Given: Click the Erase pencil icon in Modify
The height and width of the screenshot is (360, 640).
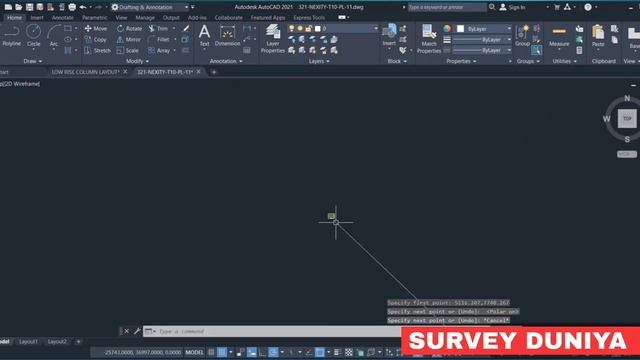Looking at the screenshot, I should click(x=186, y=29).
